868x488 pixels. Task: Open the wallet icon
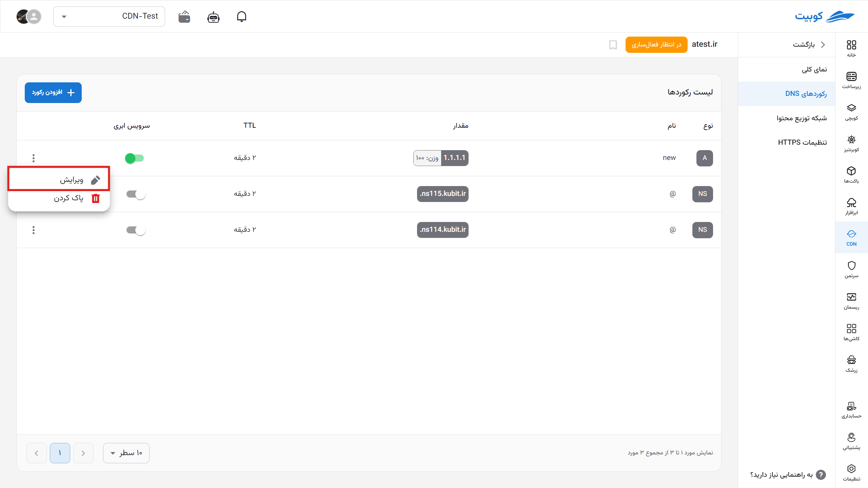tap(184, 17)
